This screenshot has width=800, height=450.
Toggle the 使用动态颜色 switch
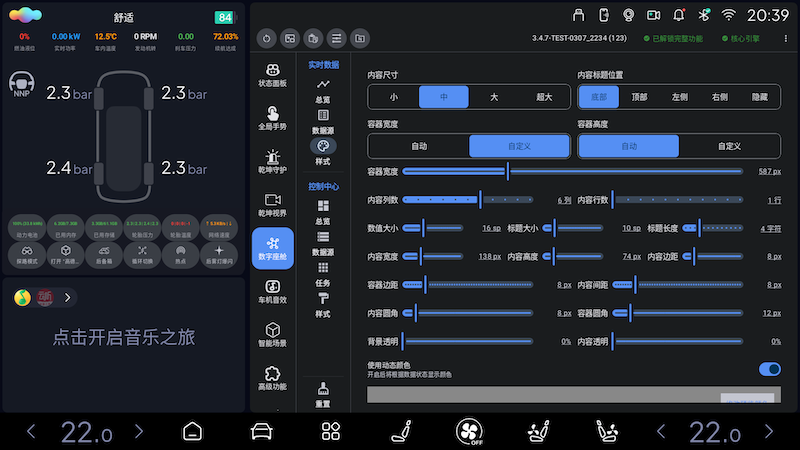coord(769,369)
